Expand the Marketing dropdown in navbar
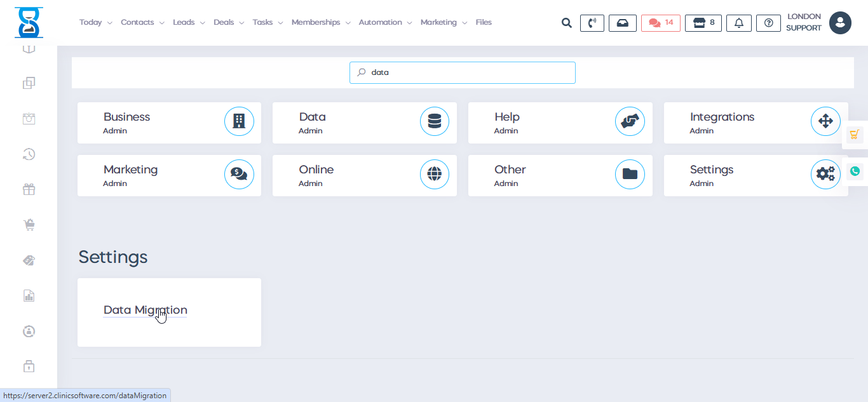This screenshot has width=868, height=402. [x=444, y=22]
